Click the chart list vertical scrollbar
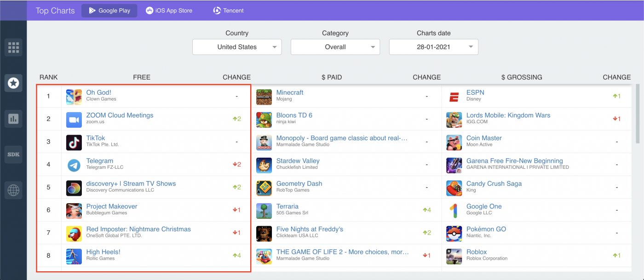Image resolution: width=644 pixels, height=280 pixels. pos(638,114)
